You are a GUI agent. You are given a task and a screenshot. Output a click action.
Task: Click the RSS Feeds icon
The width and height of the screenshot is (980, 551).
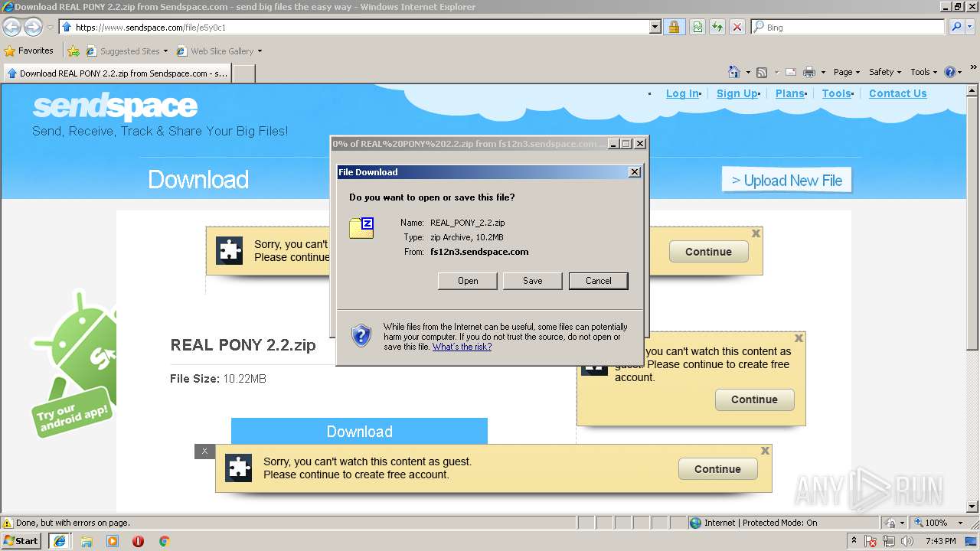(762, 72)
